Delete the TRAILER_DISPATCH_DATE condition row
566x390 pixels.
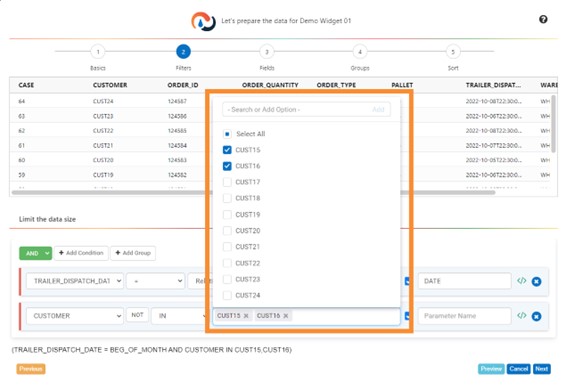tap(536, 281)
